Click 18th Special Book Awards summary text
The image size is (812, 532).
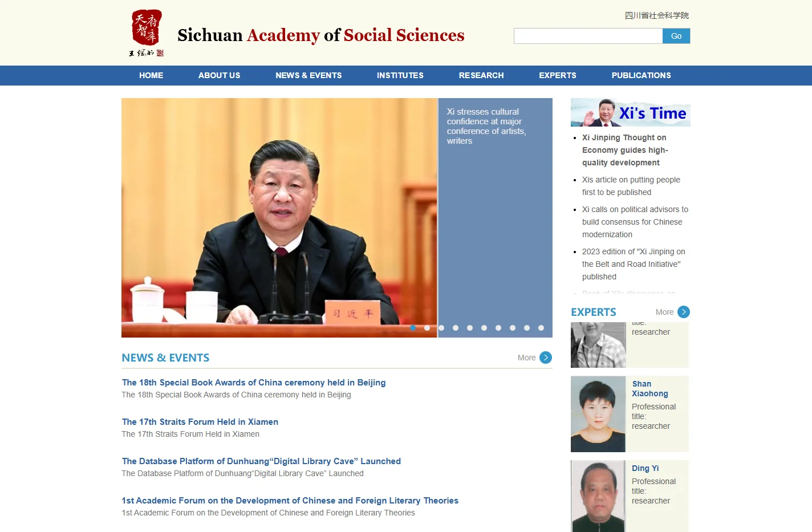[236, 395]
